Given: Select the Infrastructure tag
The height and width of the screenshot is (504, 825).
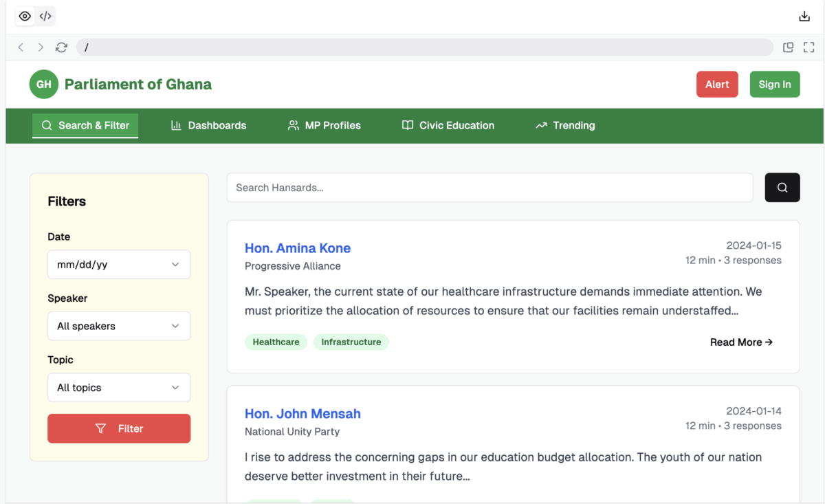Looking at the screenshot, I should coord(351,342).
